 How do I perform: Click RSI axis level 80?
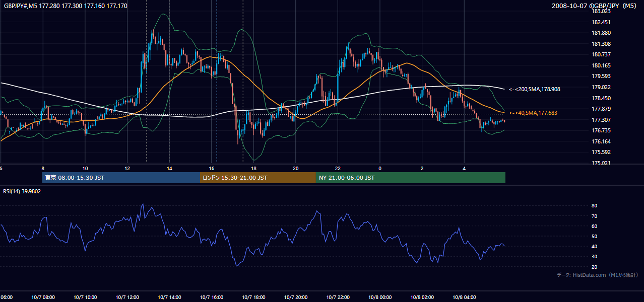[x=594, y=206]
